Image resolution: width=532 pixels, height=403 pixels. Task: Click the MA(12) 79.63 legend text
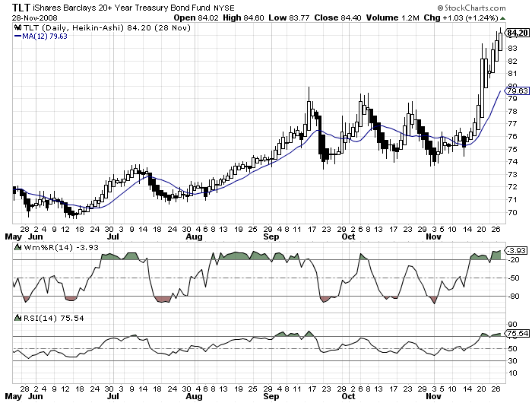(46, 34)
